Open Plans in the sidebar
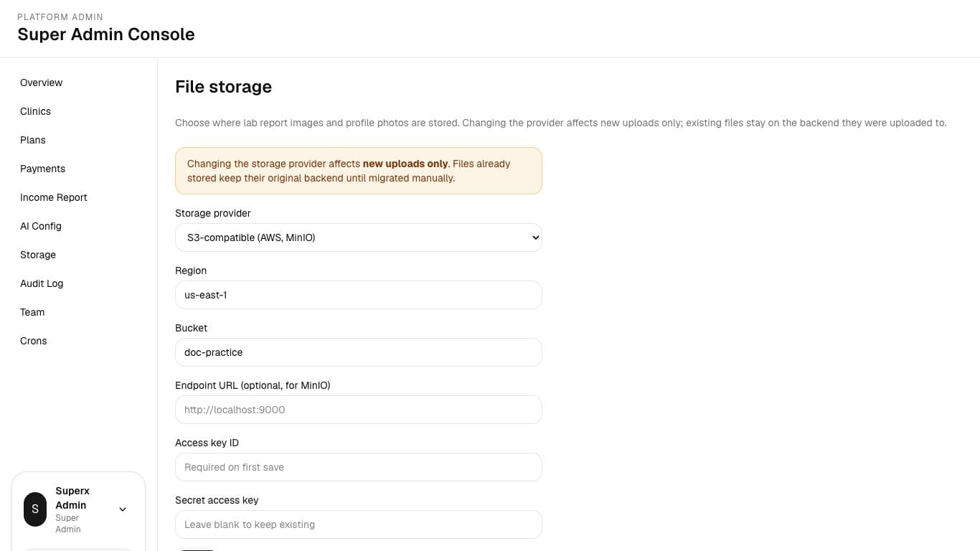The height and width of the screenshot is (551, 980). tap(33, 140)
